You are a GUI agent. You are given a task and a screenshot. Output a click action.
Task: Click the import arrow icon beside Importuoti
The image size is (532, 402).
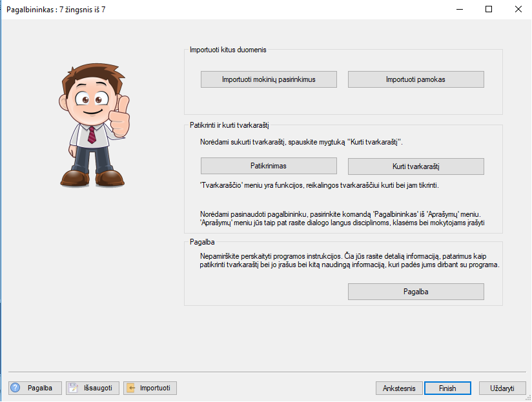(x=132, y=388)
